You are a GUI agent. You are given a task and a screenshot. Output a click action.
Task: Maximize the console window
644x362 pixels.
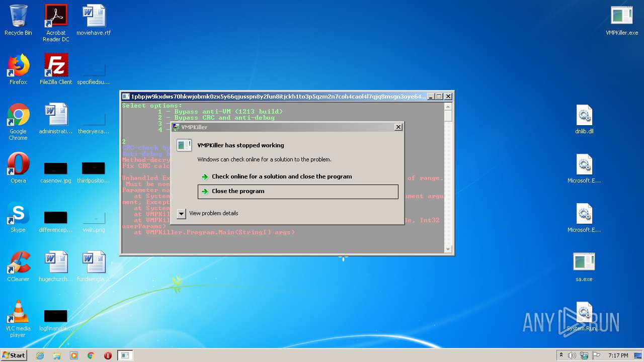(439, 97)
